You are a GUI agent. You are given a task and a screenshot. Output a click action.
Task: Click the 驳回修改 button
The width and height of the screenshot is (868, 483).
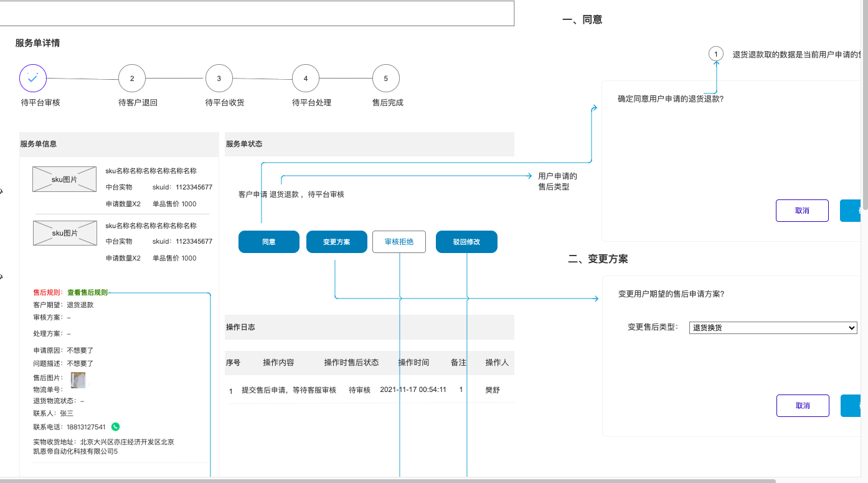pos(466,242)
